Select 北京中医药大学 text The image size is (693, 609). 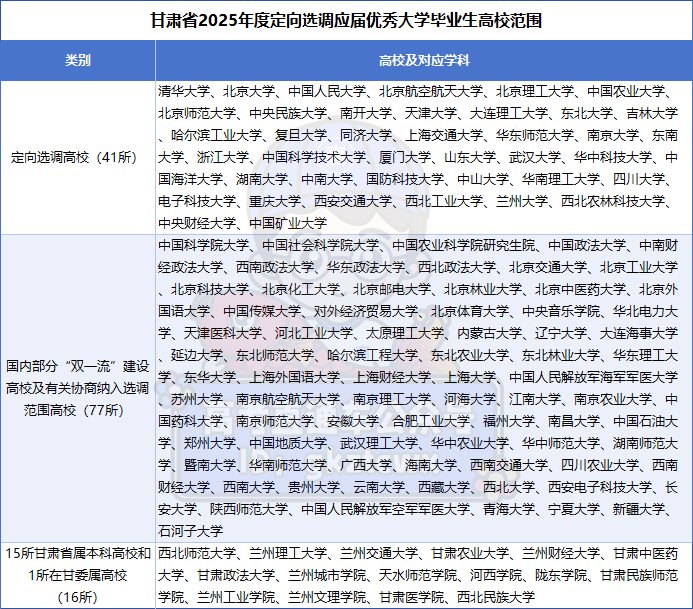[580, 289]
